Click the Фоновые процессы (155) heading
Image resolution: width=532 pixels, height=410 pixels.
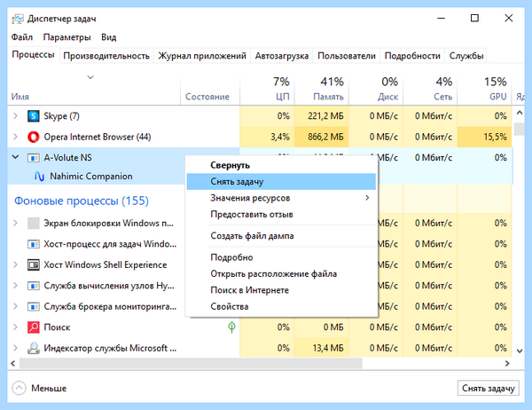click(x=82, y=201)
